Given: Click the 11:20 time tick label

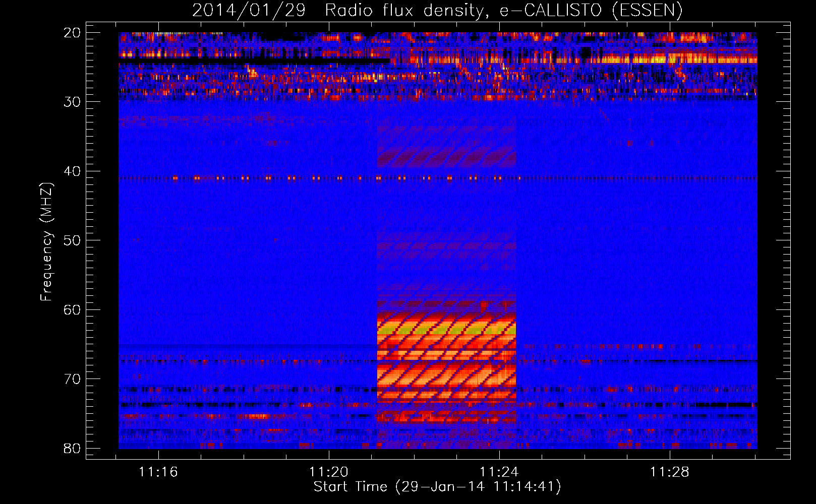Looking at the screenshot, I should pyautogui.click(x=329, y=472).
